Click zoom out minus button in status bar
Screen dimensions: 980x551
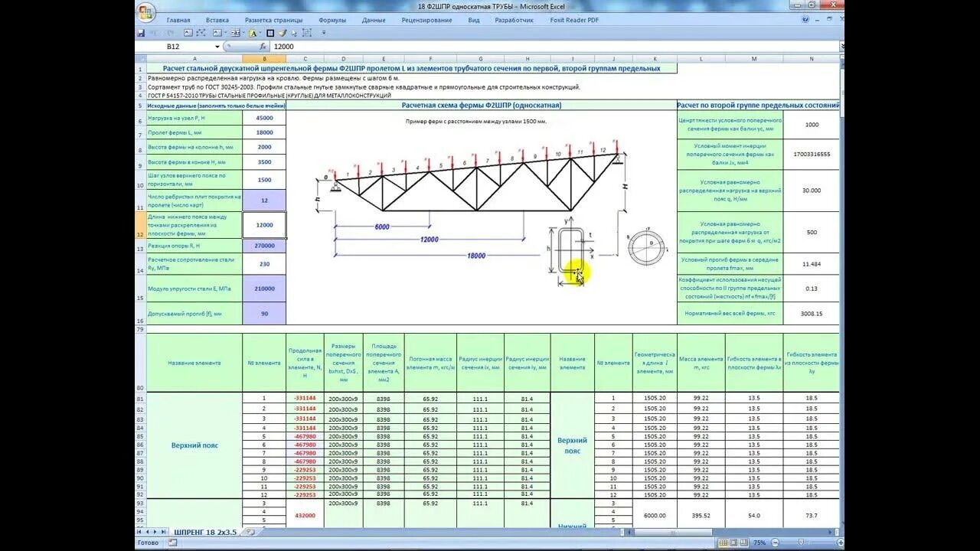tap(775, 543)
